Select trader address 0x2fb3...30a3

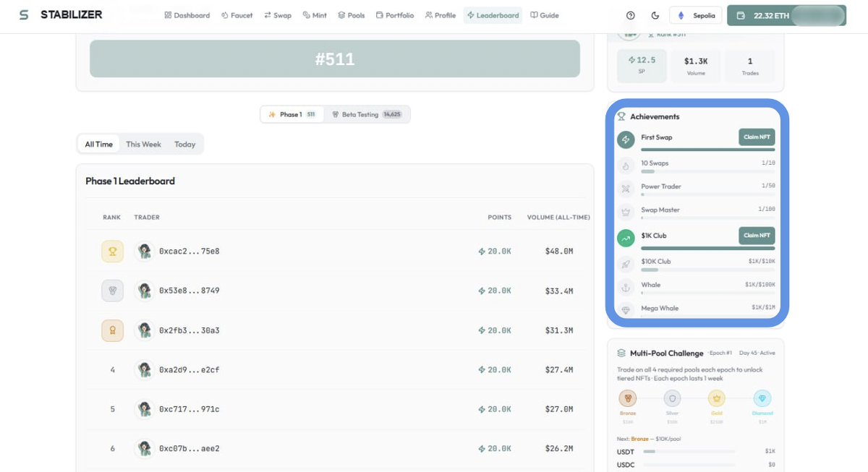coord(189,330)
